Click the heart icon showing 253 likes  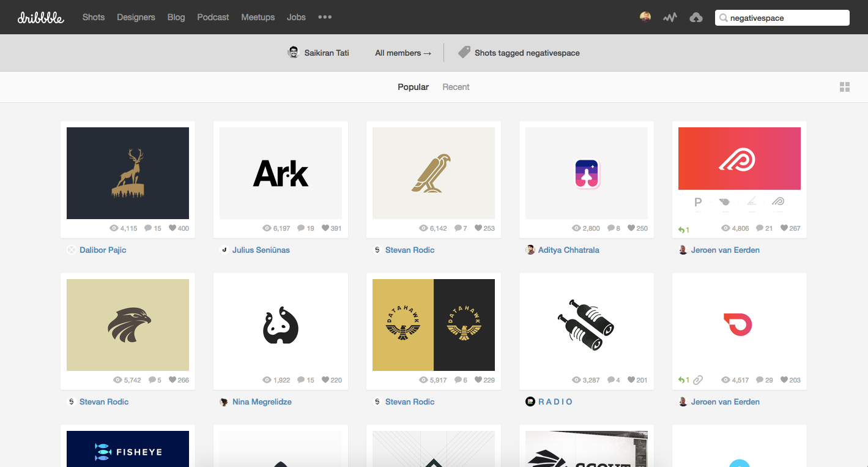[x=478, y=228]
